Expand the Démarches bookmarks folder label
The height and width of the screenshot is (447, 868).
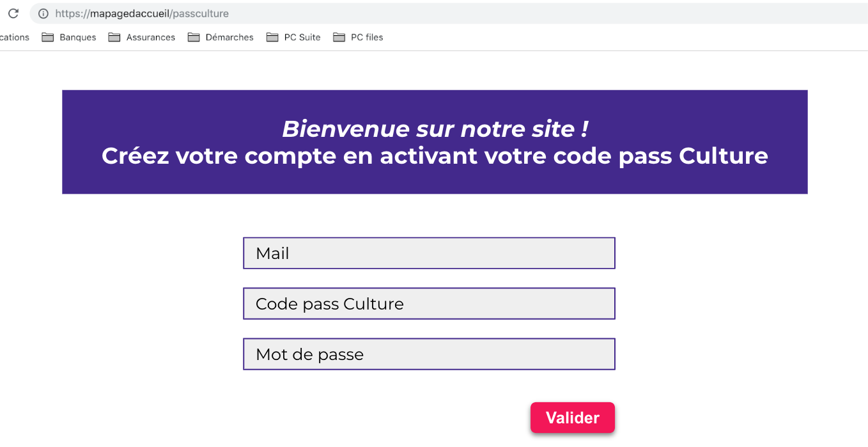pyautogui.click(x=229, y=37)
